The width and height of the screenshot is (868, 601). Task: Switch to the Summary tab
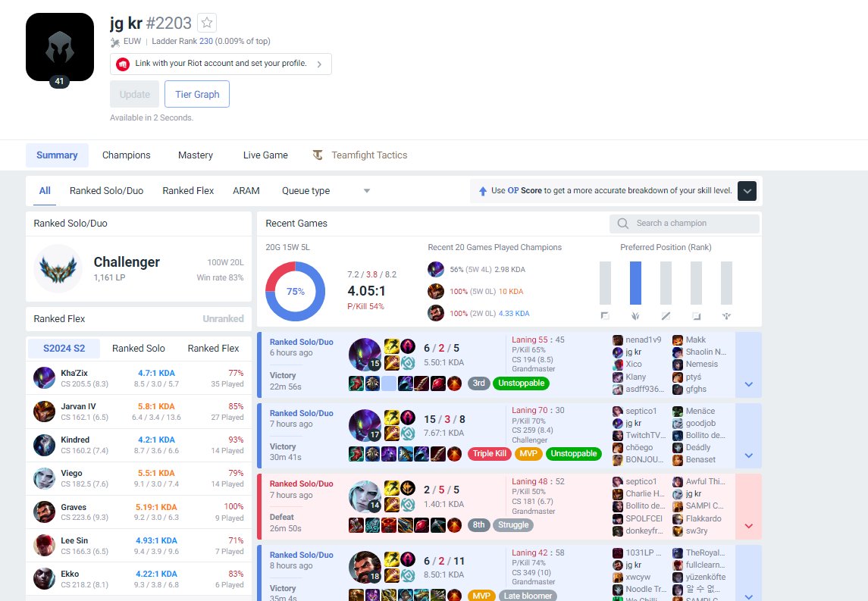(x=57, y=155)
